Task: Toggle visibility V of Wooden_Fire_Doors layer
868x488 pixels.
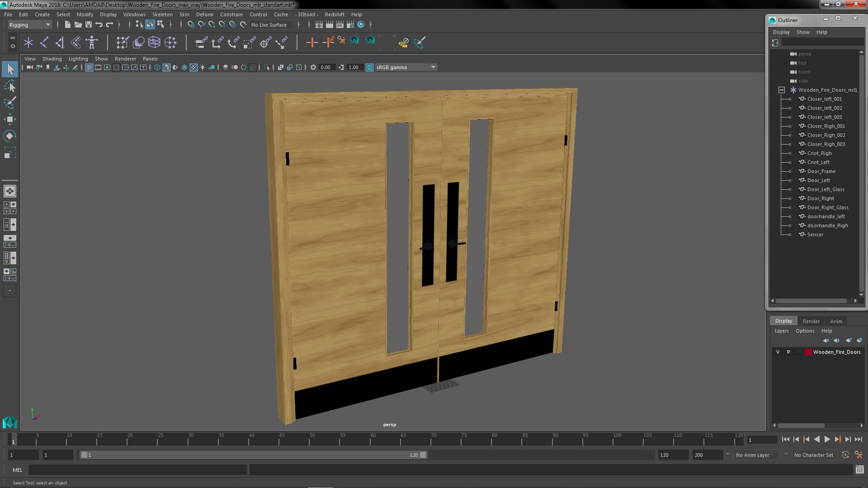Action: point(778,352)
